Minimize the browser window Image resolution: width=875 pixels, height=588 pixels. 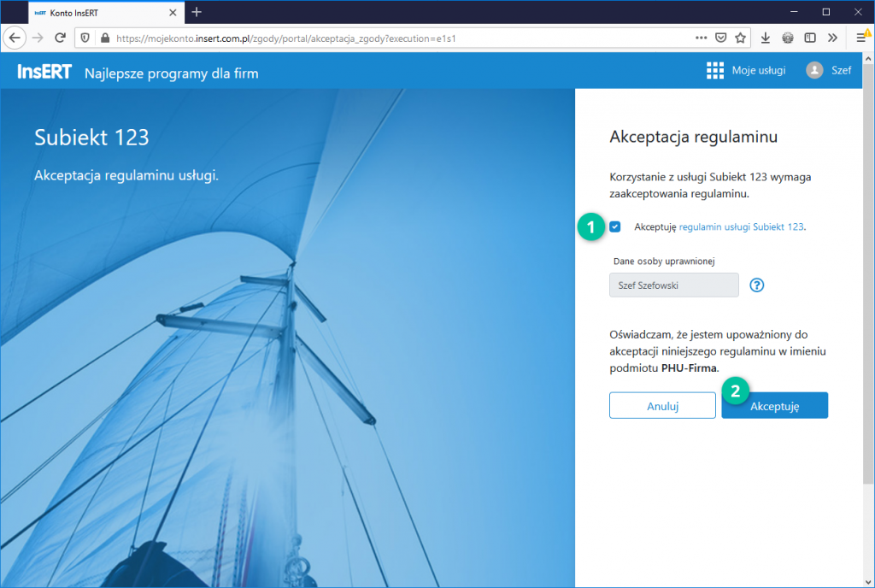tap(794, 12)
